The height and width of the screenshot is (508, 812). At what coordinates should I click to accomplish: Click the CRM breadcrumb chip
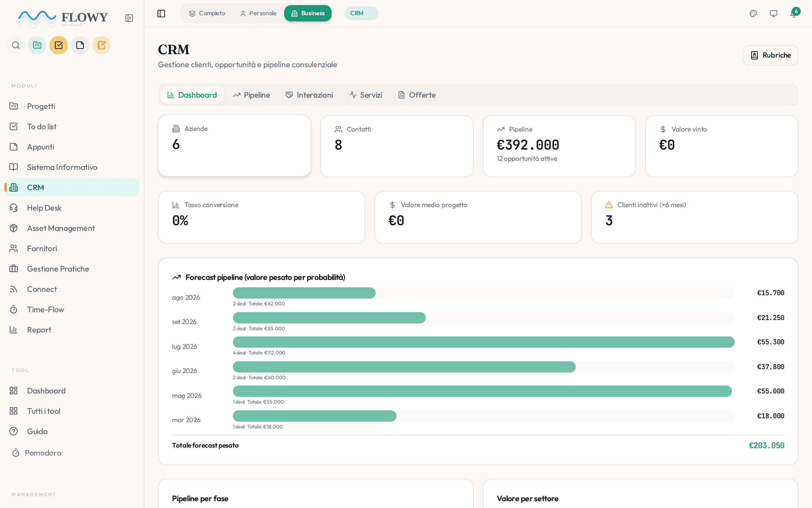[361, 14]
